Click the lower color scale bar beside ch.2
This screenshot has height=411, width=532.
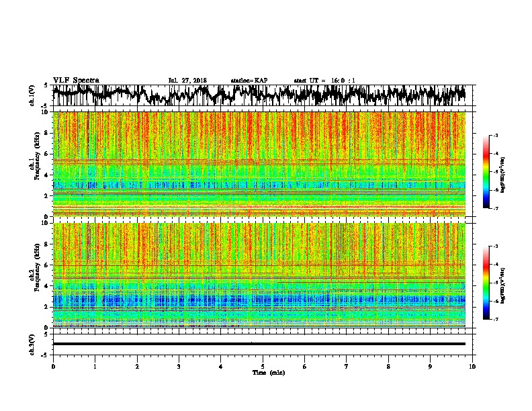(486, 283)
